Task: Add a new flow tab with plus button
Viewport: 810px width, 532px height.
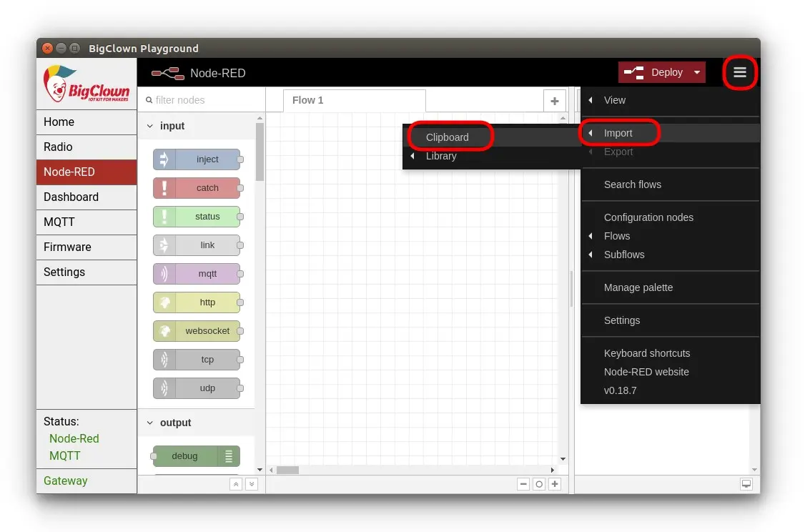Action: tap(554, 101)
